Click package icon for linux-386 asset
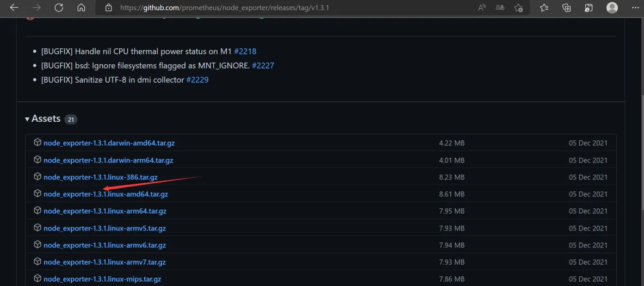 pos(38,177)
